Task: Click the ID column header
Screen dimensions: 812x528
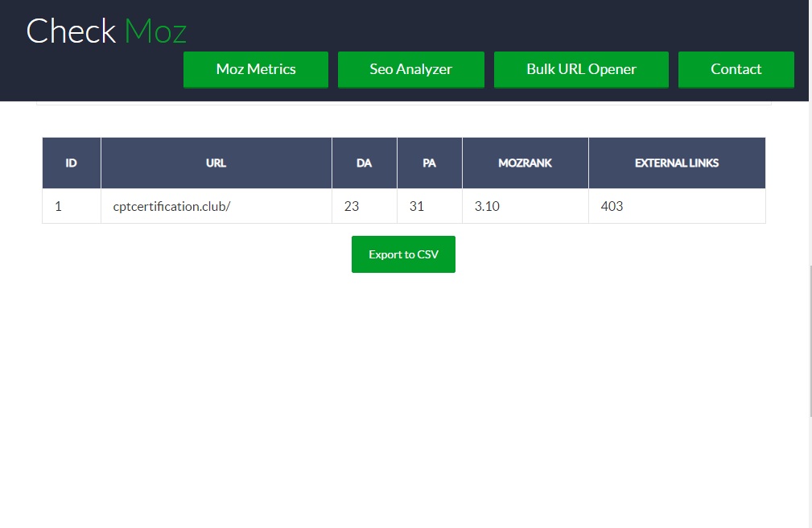Action: coord(72,163)
